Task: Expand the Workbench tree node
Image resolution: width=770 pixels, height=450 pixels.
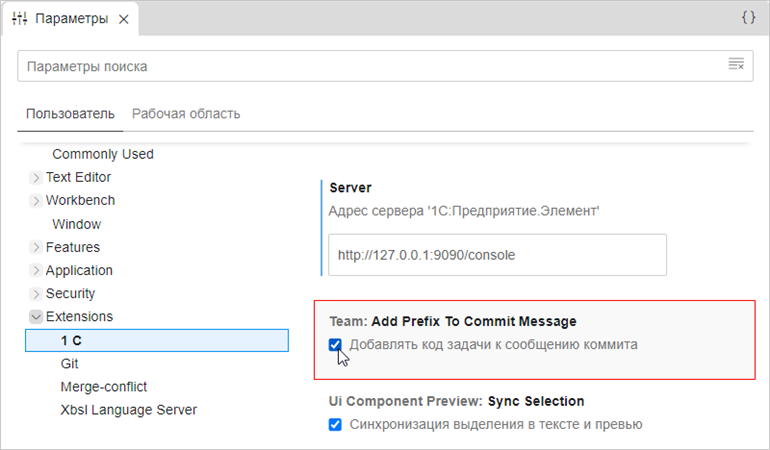Action: [x=36, y=201]
